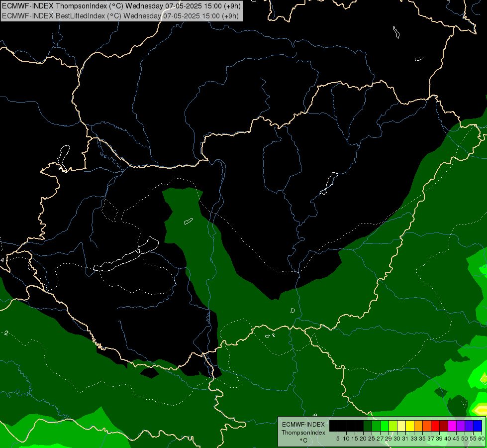Click the legend tick label '60'
The height and width of the screenshot is (448, 487).
482,439
